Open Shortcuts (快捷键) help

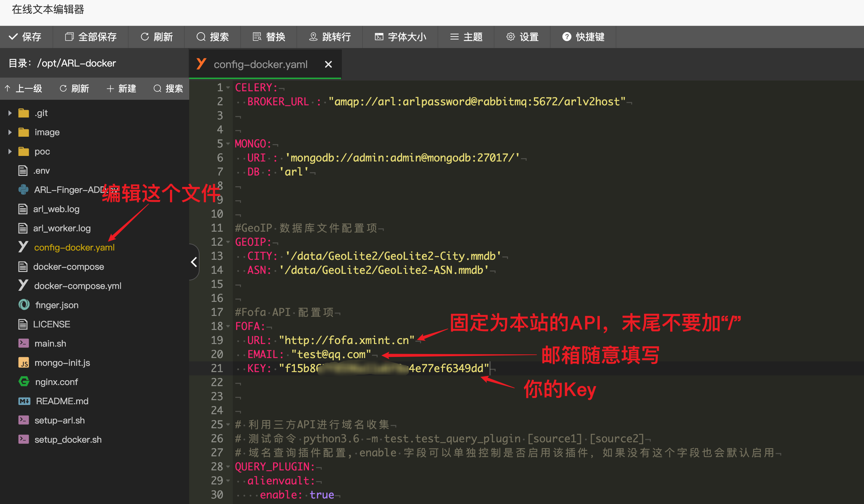[584, 37]
